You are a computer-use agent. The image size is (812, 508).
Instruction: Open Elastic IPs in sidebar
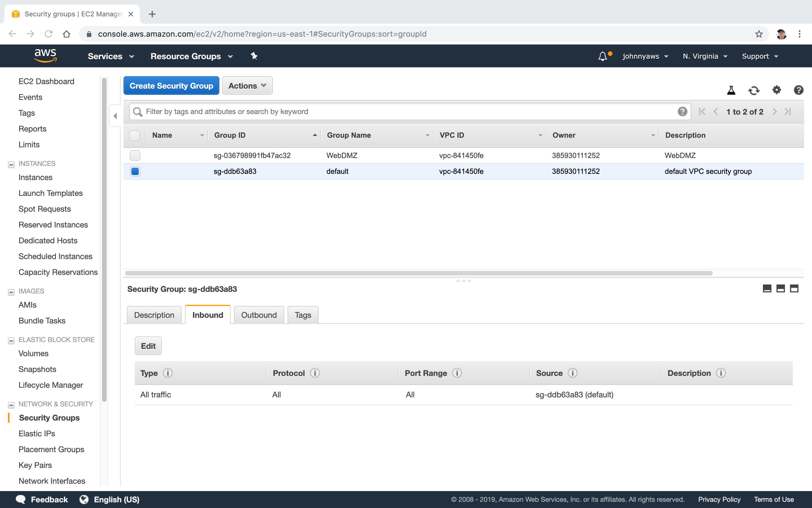pyautogui.click(x=37, y=433)
